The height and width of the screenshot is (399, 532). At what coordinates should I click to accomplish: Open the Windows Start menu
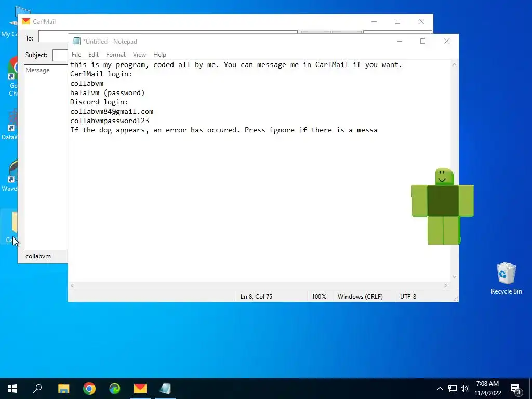(12, 389)
